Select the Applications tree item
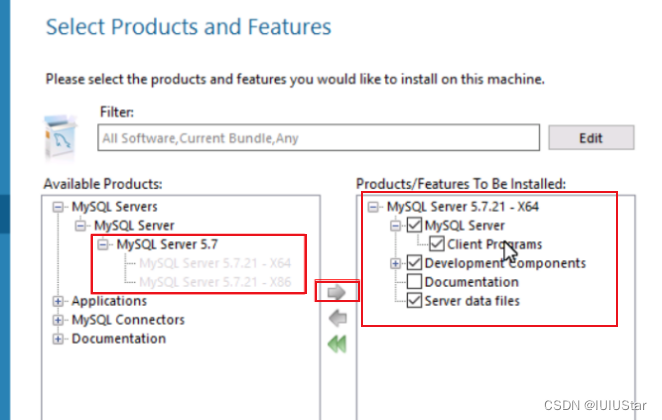662x420 pixels. tap(109, 301)
